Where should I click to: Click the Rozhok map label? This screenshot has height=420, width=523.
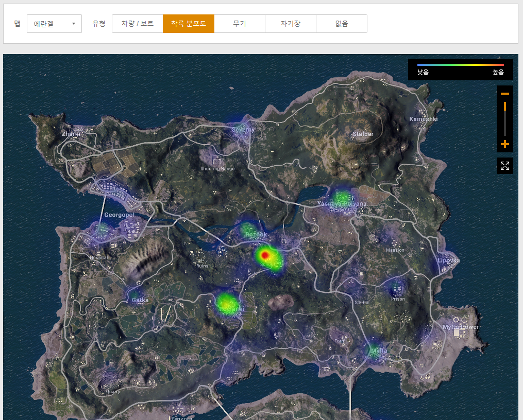coord(256,235)
